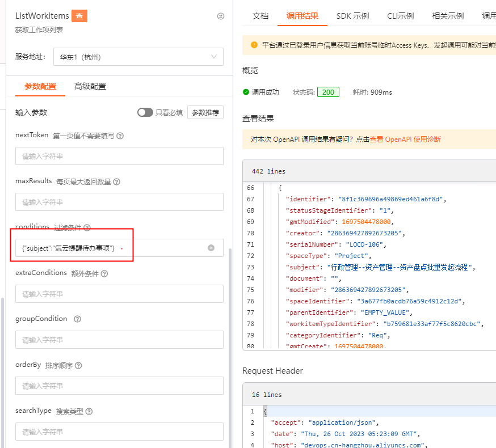Focus the orderBy input field
The image size is (496, 448).
click(x=119, y=386)
